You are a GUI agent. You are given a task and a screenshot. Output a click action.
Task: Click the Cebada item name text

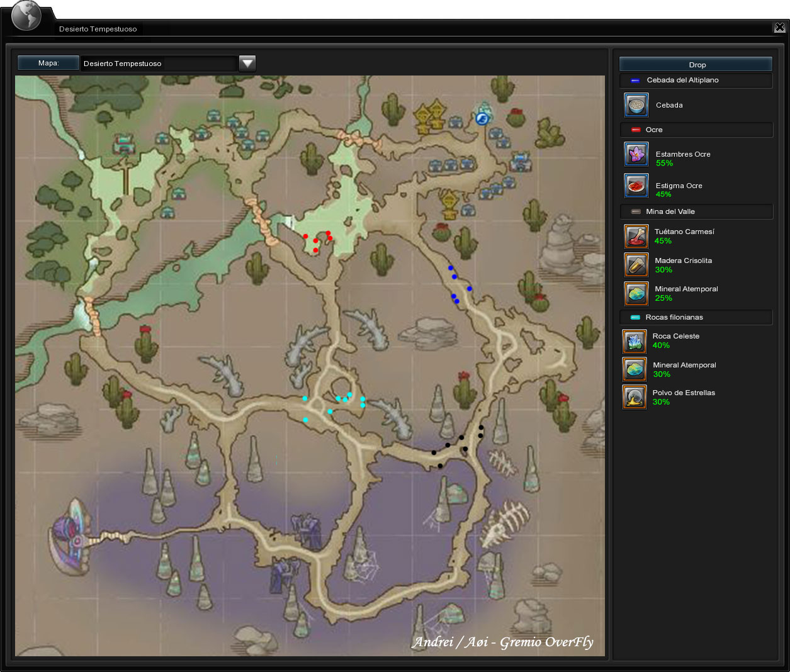click(x=669, y=105)
